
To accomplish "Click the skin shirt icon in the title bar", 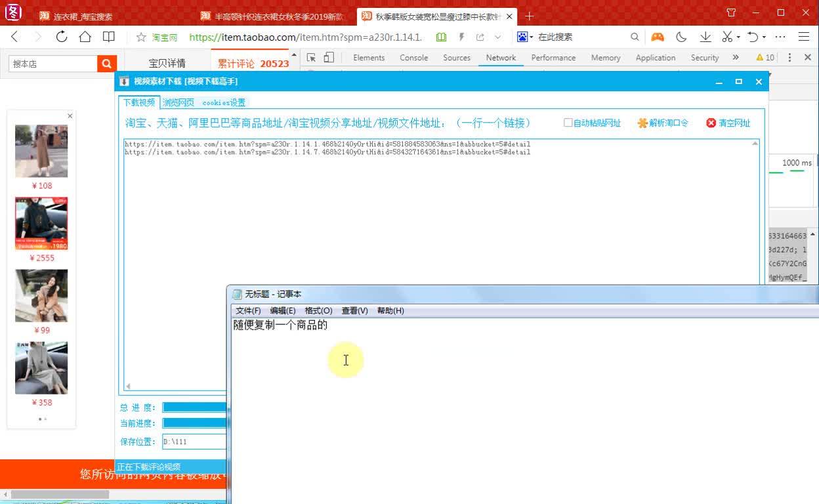I will click(732, 12).
